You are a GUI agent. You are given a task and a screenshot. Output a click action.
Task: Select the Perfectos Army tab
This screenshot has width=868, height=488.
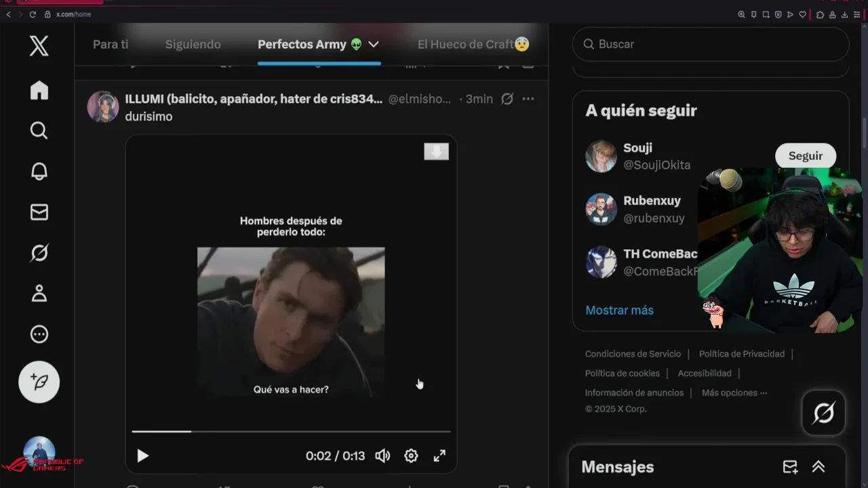pyautogui.click(x=310, y=44)
